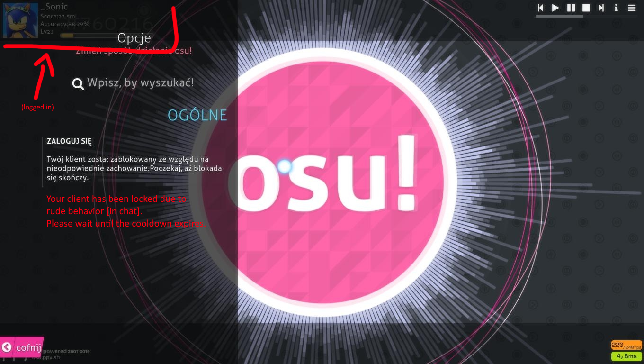The image size is (644, 364).
Task: Skip to the previous track in jukebox
Action: (540, 8)
